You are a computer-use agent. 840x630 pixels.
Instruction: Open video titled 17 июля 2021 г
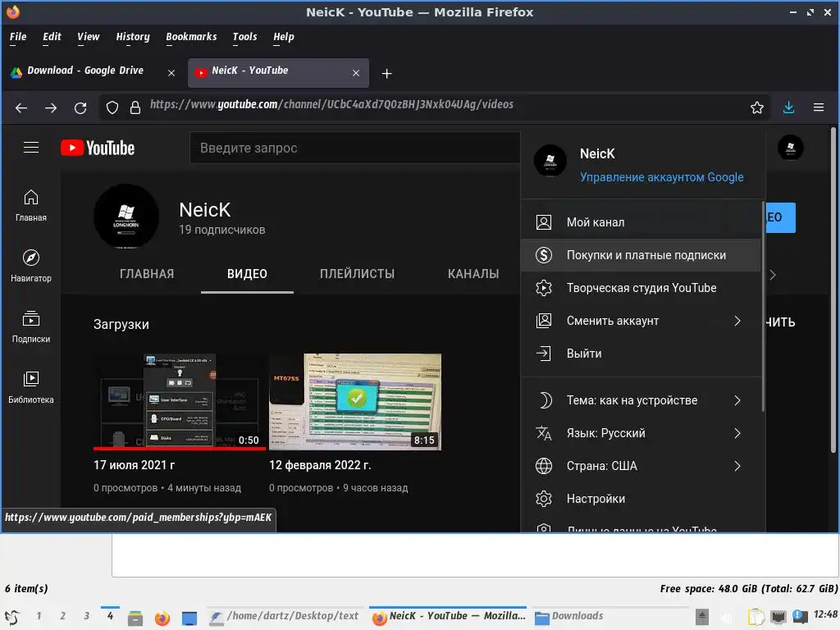135,465
